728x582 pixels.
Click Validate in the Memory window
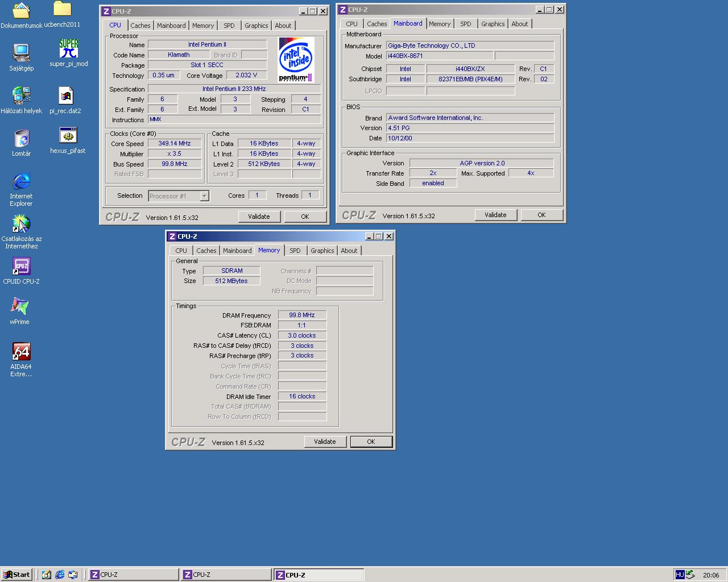tap(325, 442)
